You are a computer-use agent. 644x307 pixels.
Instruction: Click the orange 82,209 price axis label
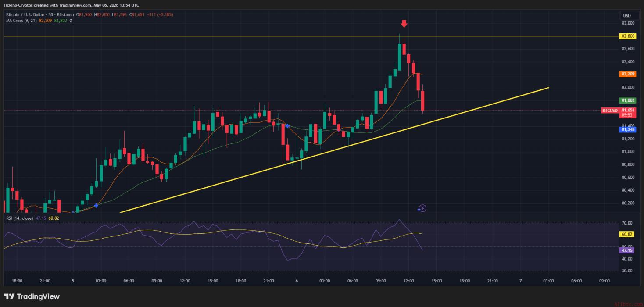click(x=627, y=74)
